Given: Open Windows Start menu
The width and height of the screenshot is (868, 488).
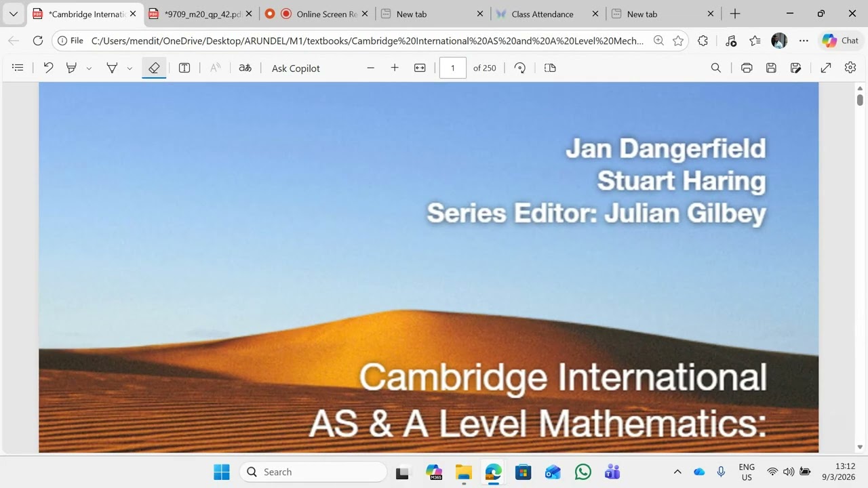Looking at the screenshot, I should (222, 472).
